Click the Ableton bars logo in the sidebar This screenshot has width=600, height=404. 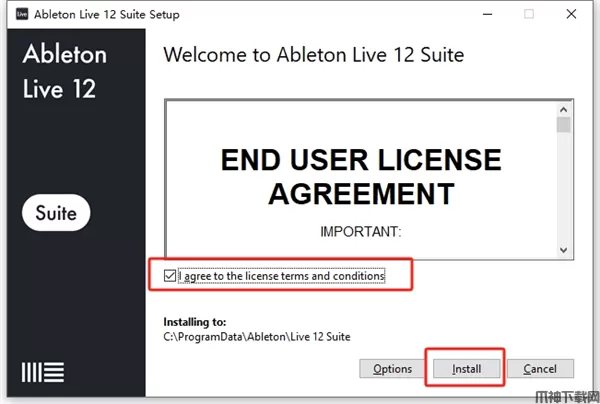point(44,373)
